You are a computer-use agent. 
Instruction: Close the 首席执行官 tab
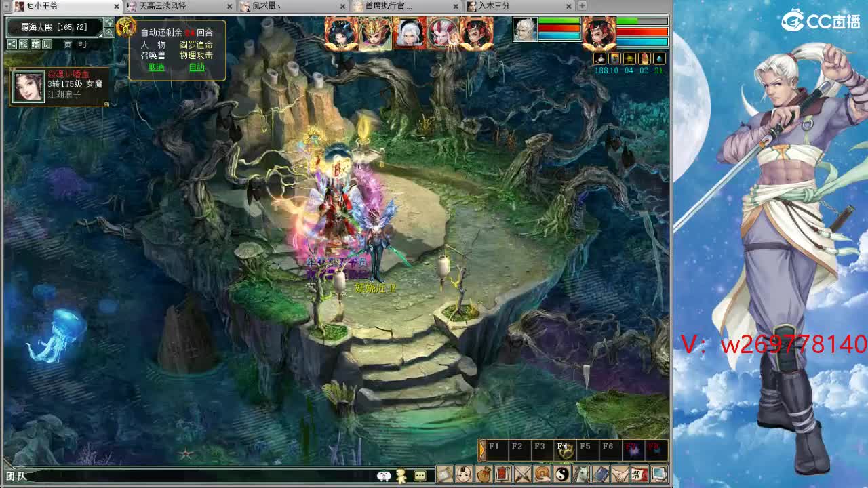456,6
